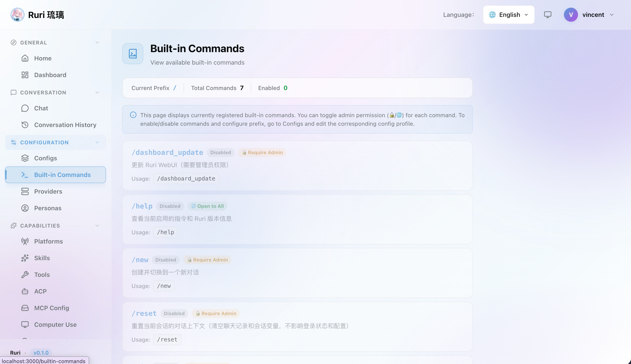Image resolution: width=631 pixels, height=364 pixels.
Task: Click the Capabilities puzzle icon
Action: click(x=14, y=226)
